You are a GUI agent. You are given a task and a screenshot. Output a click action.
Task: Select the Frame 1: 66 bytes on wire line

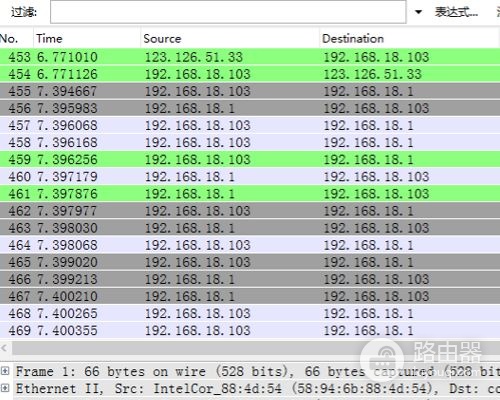(257, 371)
